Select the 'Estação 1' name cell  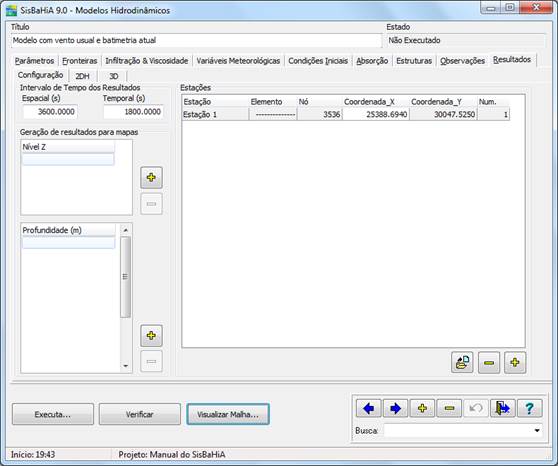tap(215, 114)
